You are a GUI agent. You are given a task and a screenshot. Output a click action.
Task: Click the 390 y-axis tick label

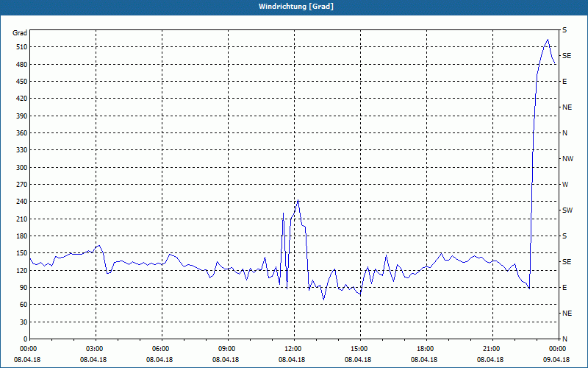(22, 116)
